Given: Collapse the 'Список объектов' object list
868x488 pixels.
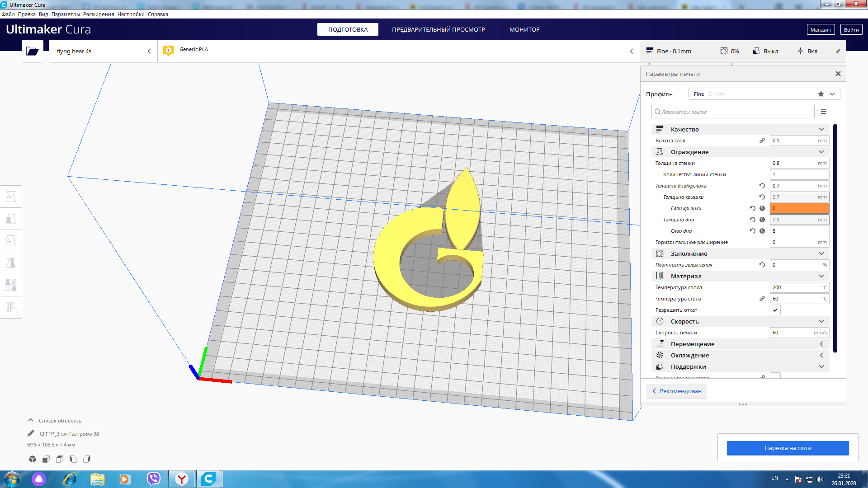Looking at the screenshot, I should [31, 420].
